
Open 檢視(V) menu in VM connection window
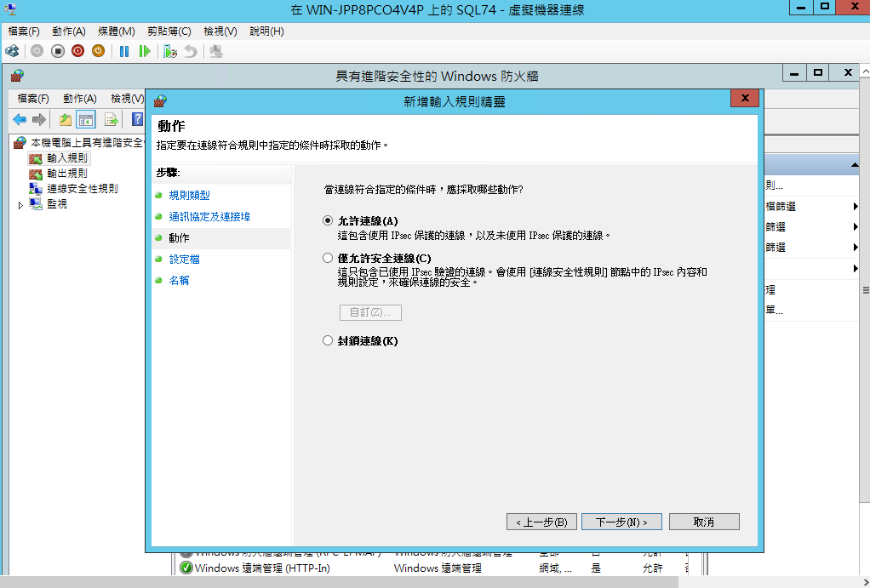pyautogui.click(x=220, y=31)
